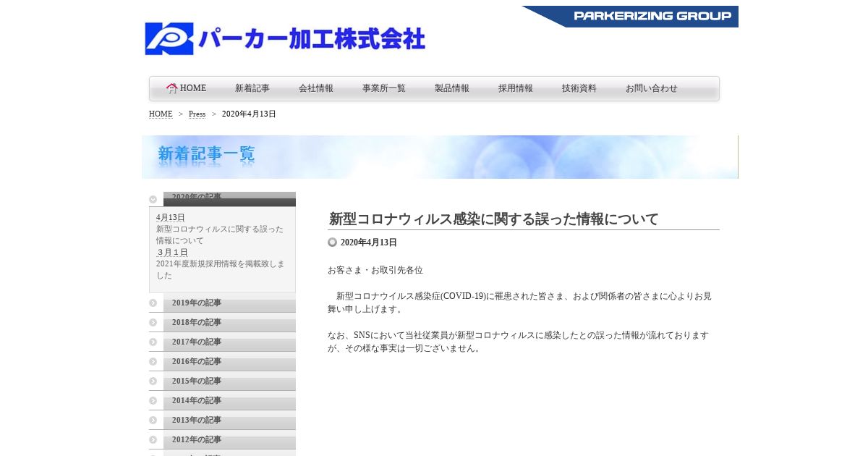Click the paragraph mentioning COVID-19

point(519,303)
